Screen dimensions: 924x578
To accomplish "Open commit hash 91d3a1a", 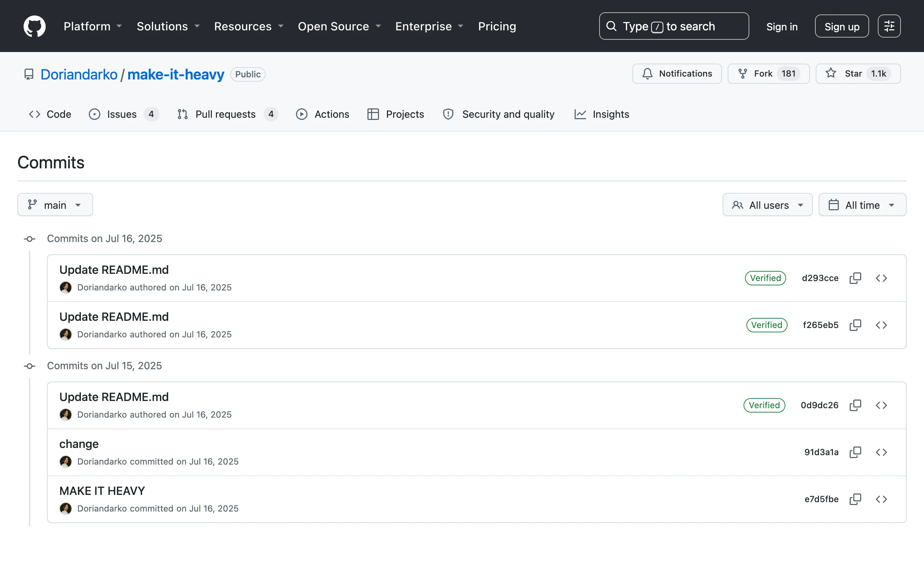I will (x=821, y=452).
